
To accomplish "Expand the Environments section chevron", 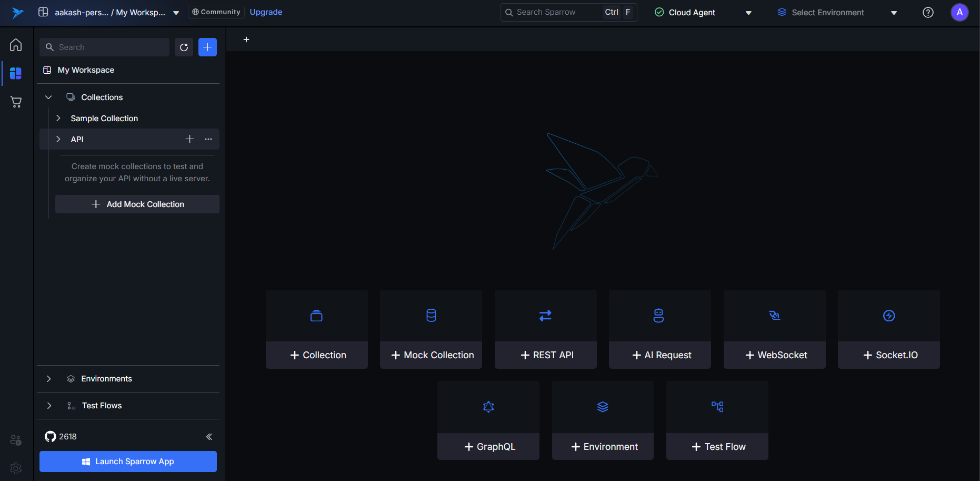I will pos(48,379).
